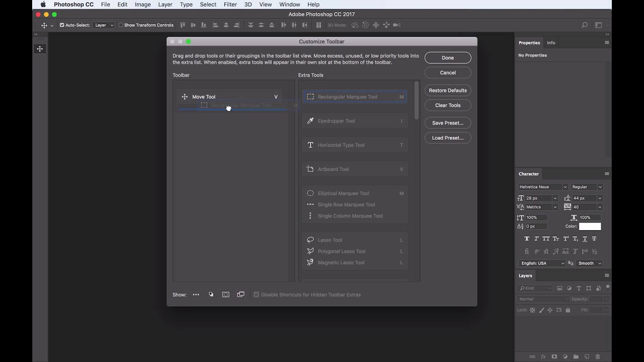Click the Extra Tools list scrollbar
This screenshot has width=644, height=362.
coord(417,101)
